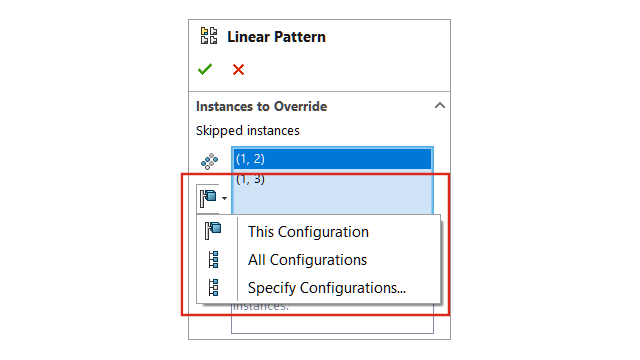Viewport: 640px width, 360px height.
Task: Click the Skipped instances label
Action: [248, 131]
